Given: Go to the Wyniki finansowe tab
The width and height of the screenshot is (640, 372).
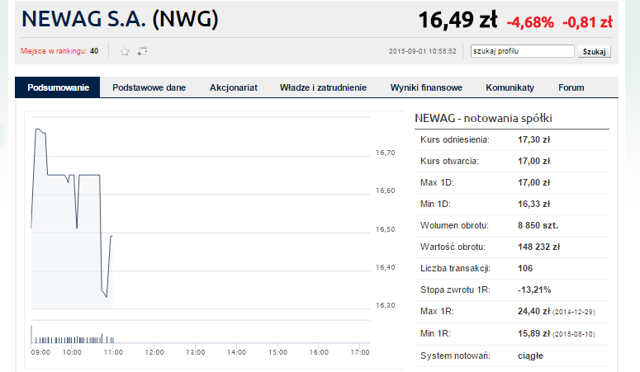Looking at the screenshot, I should pos(426,87).
